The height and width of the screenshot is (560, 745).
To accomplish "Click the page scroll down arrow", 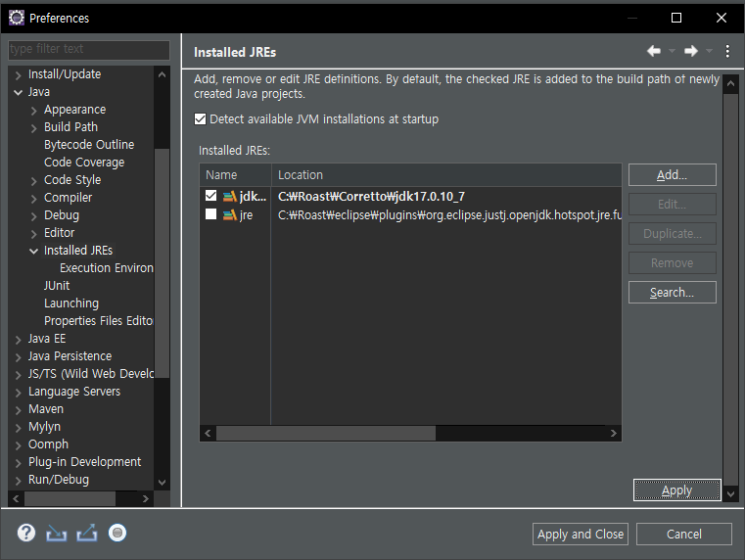I will tap(730, 494).
